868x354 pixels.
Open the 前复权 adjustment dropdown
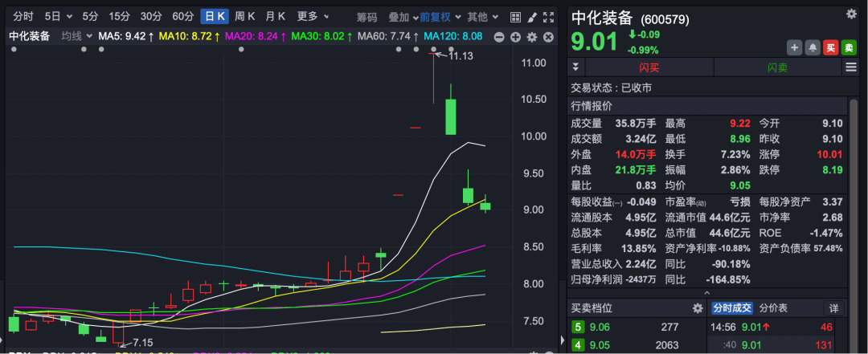click(440, 17)
